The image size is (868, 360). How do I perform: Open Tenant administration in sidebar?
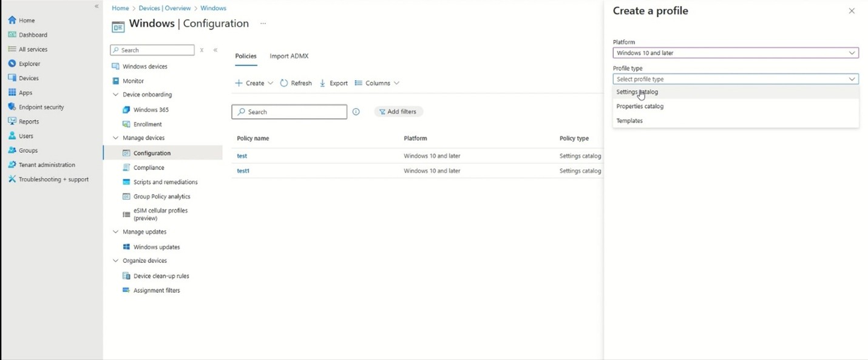pos(46,165)
